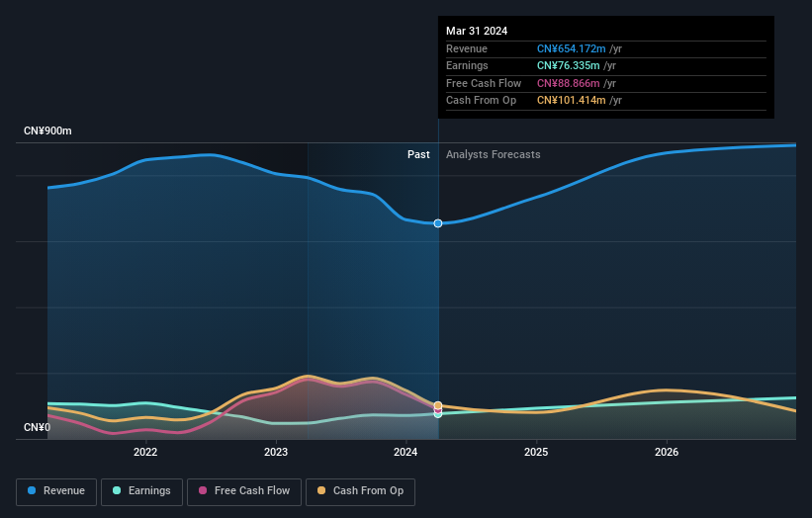The width and height of the screenshot is (812, 518).
Task: Click the 'Free Cash Flow' tooltip row label
Action: [484, 83]
